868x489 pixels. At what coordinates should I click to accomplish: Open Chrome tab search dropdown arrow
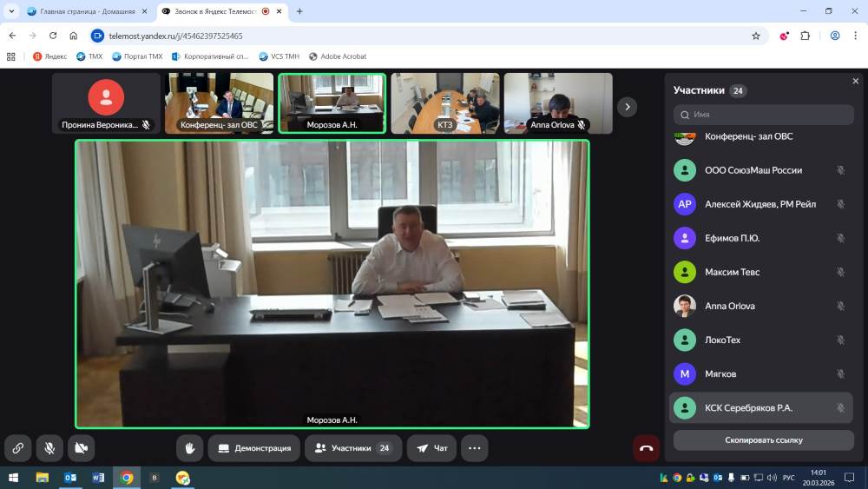[11, 11]
